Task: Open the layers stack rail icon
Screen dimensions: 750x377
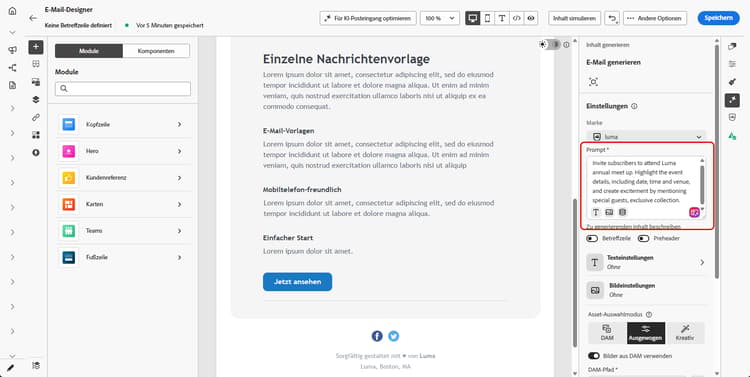Action: (x=36, y=100)
